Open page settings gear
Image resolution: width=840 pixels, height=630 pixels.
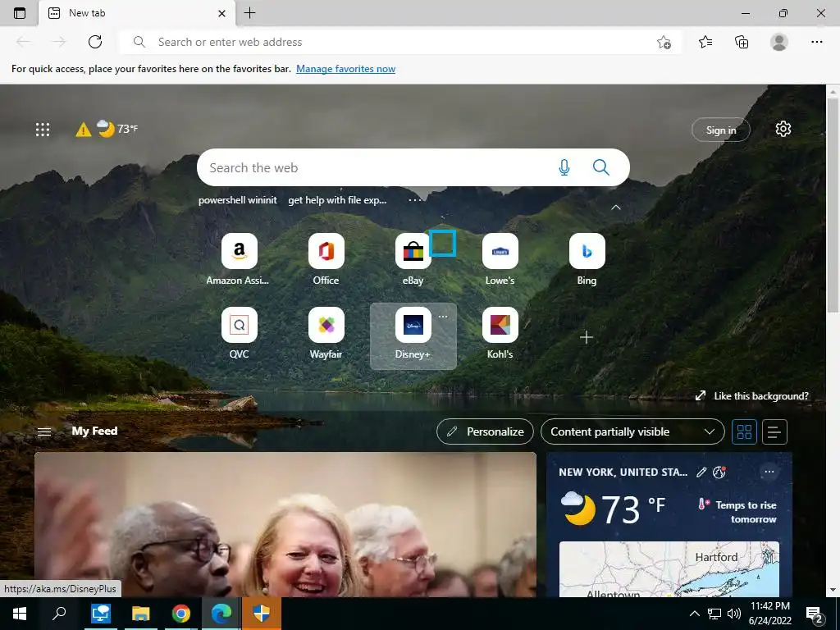coord(783,129)
